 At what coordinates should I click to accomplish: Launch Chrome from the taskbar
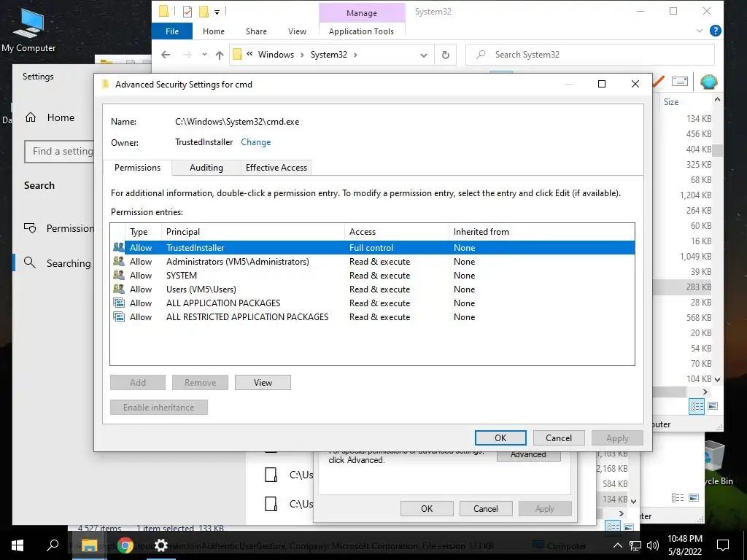point(125,545)
